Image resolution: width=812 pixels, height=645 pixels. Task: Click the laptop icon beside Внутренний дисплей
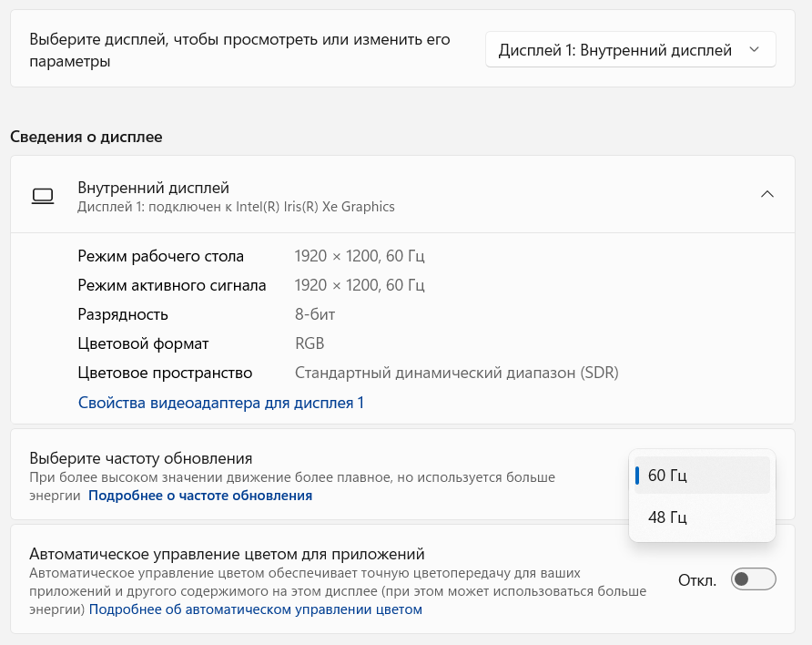pyautogui.click(x=43, y=195)
